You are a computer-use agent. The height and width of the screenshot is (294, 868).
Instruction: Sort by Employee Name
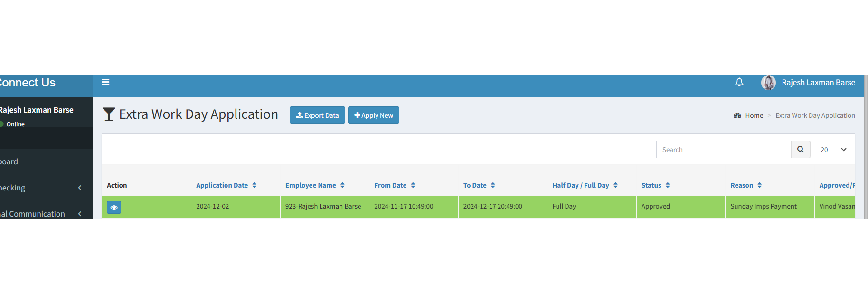point(315,185)
